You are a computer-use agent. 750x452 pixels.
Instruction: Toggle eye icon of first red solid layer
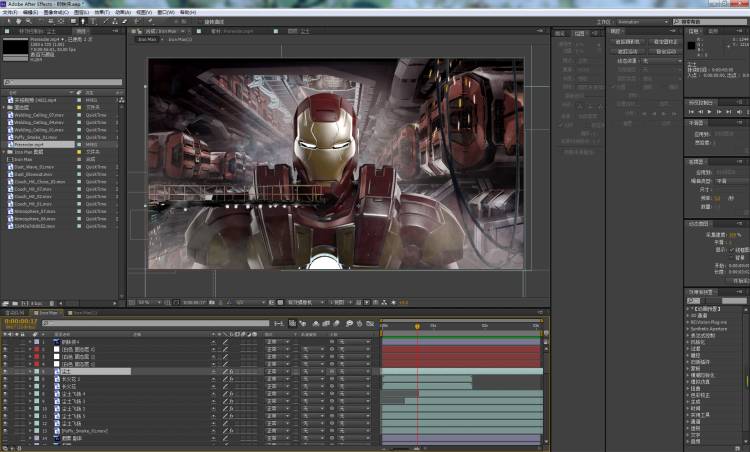point(5,349)
